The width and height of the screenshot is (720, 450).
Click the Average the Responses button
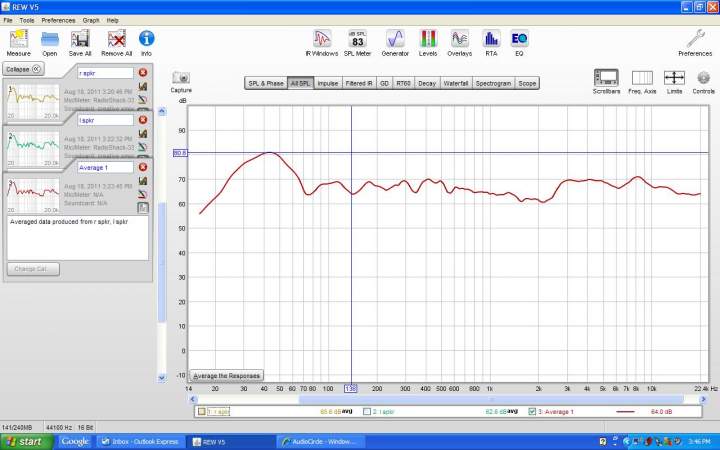point(226,376)
